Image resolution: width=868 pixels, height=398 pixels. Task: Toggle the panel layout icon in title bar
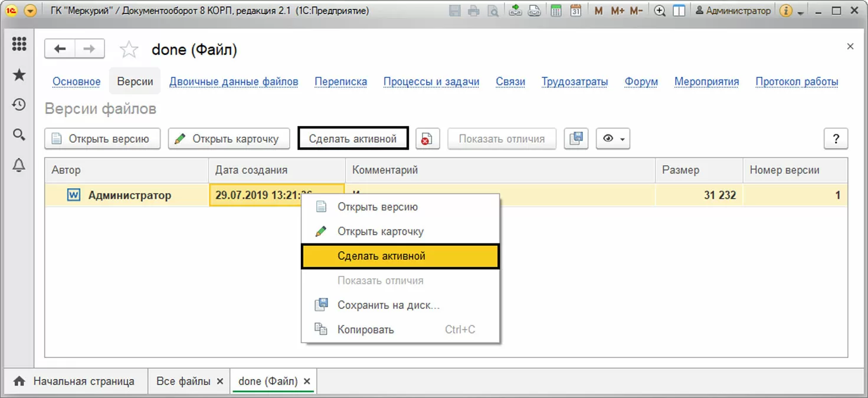[x=679, y=11]
